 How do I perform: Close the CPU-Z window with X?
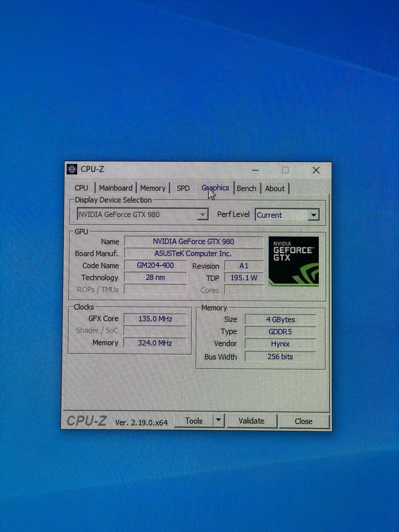[316, 170]
